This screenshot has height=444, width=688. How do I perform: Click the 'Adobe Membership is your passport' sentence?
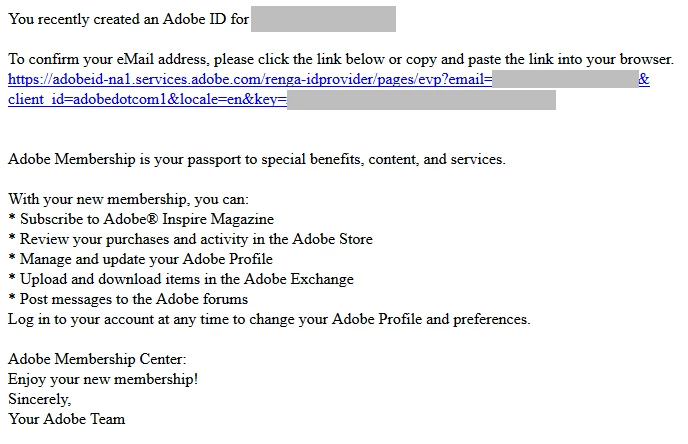click(x=257, y=159)
